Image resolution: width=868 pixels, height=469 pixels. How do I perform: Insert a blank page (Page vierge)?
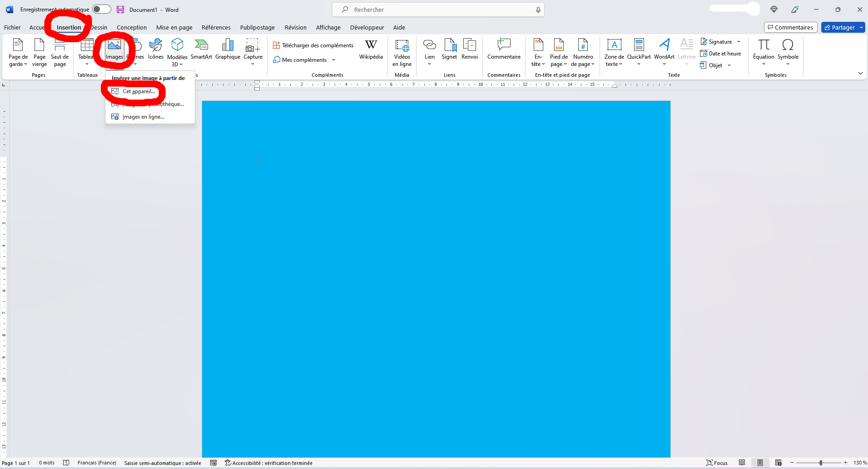[40, 53]
